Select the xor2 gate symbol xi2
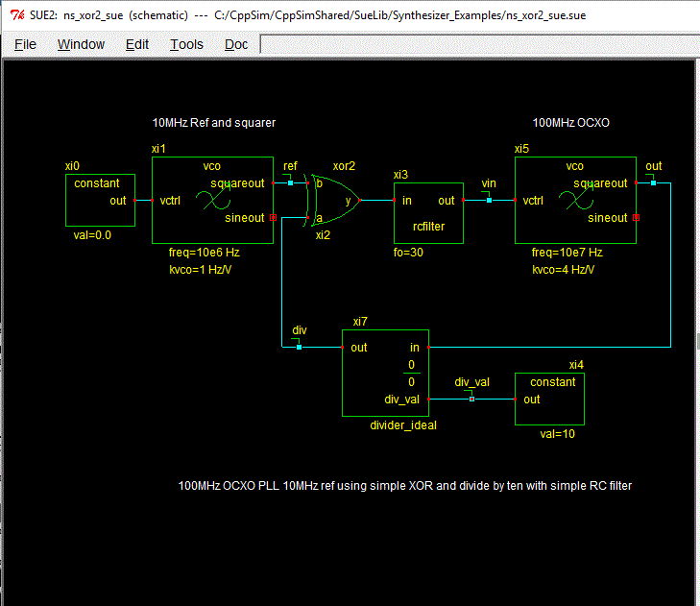700x606 pixels. 332,200
